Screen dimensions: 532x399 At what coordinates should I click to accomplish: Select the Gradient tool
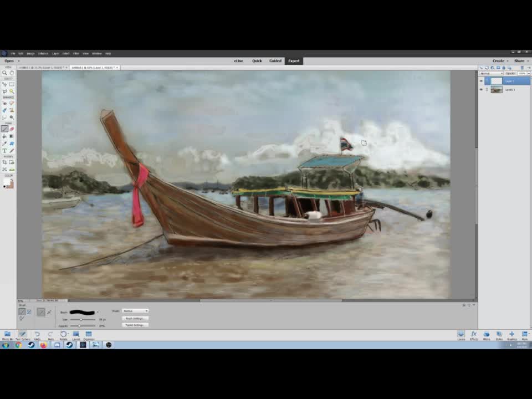pos(12,136)
